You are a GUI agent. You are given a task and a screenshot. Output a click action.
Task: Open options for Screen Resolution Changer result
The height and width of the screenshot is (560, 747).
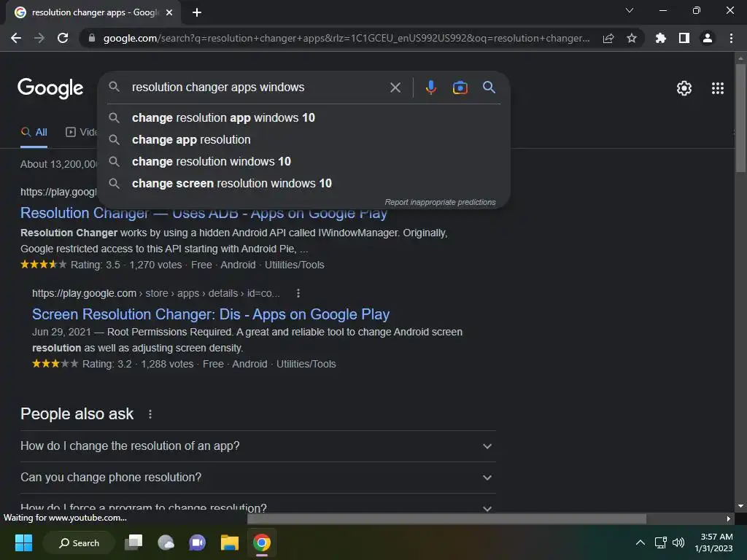point(298,293)
